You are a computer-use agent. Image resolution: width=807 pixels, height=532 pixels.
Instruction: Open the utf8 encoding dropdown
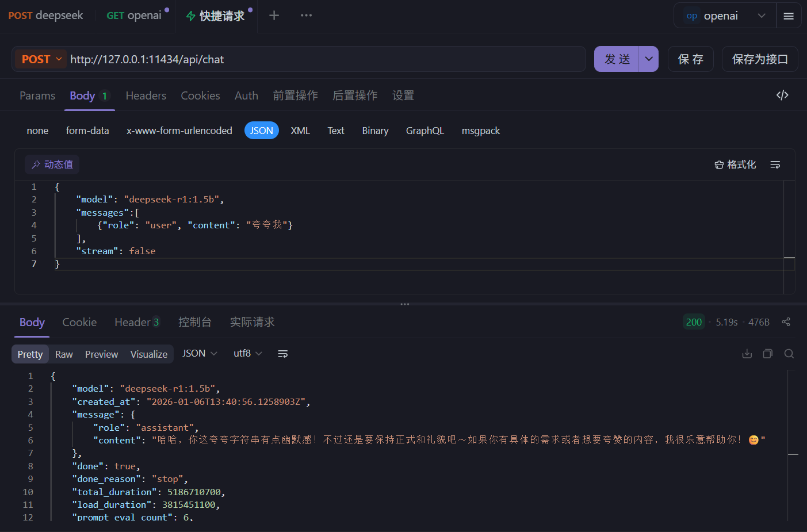[247, 353]
